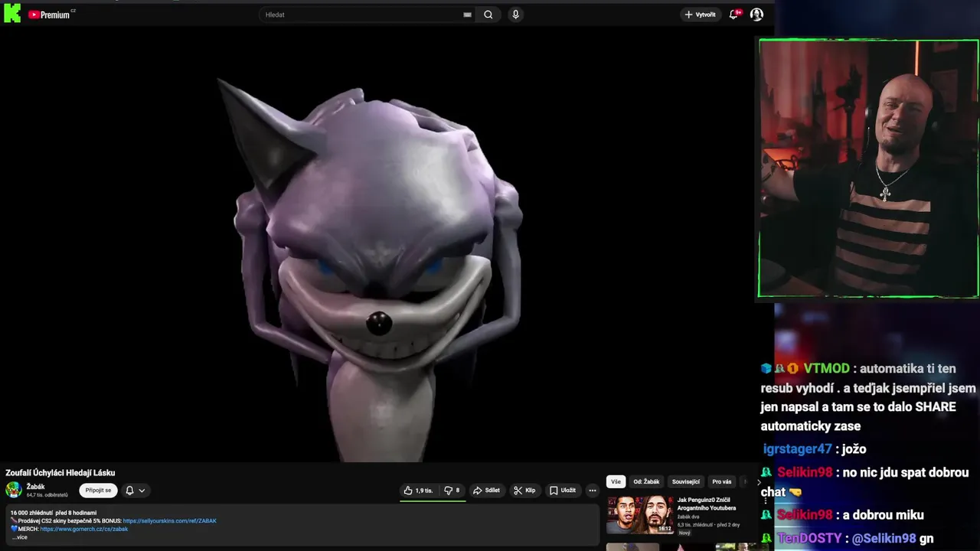Create a clip with Klip button
Viewport: 980px width, 551px height.
pos(524,491)
